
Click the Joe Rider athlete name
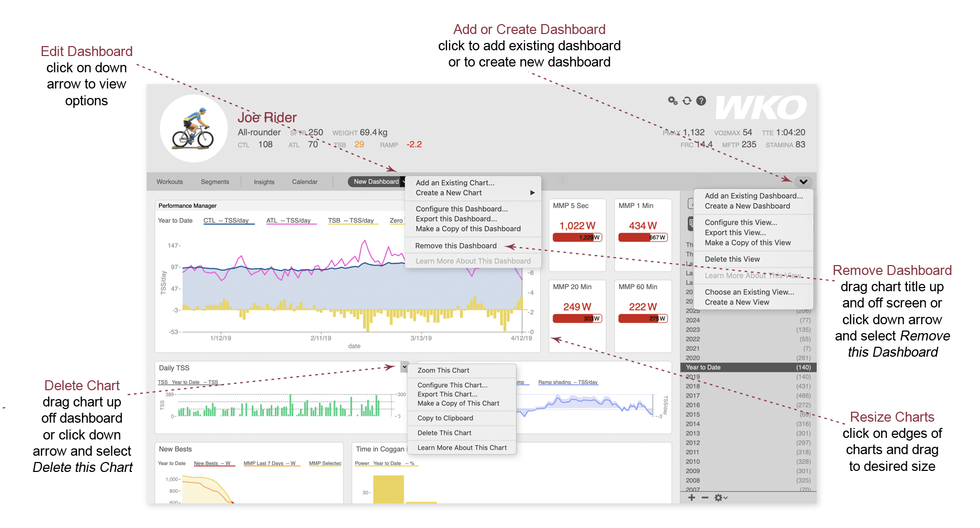(267, 117)
